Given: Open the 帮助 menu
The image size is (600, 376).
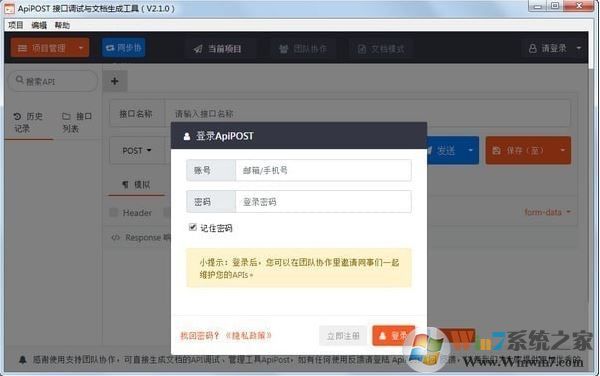Looking at the screenshot, I should pos(62,25).
